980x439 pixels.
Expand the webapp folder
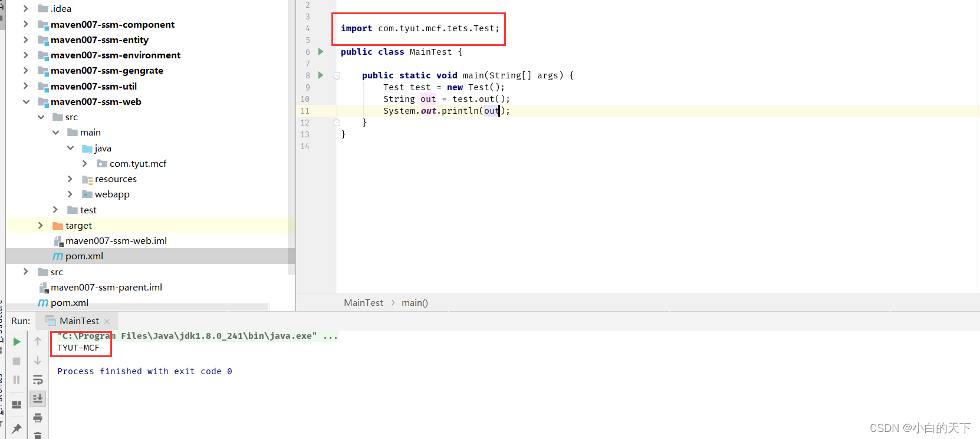(70, 194)
